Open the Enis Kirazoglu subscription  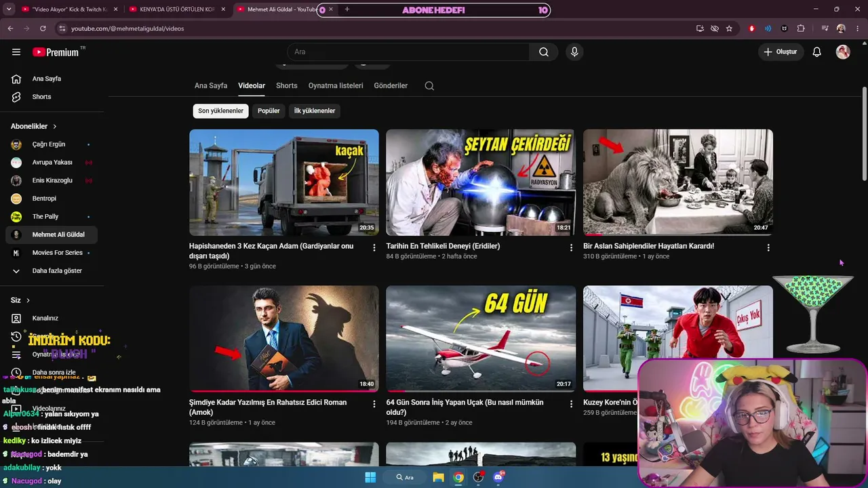52,181
